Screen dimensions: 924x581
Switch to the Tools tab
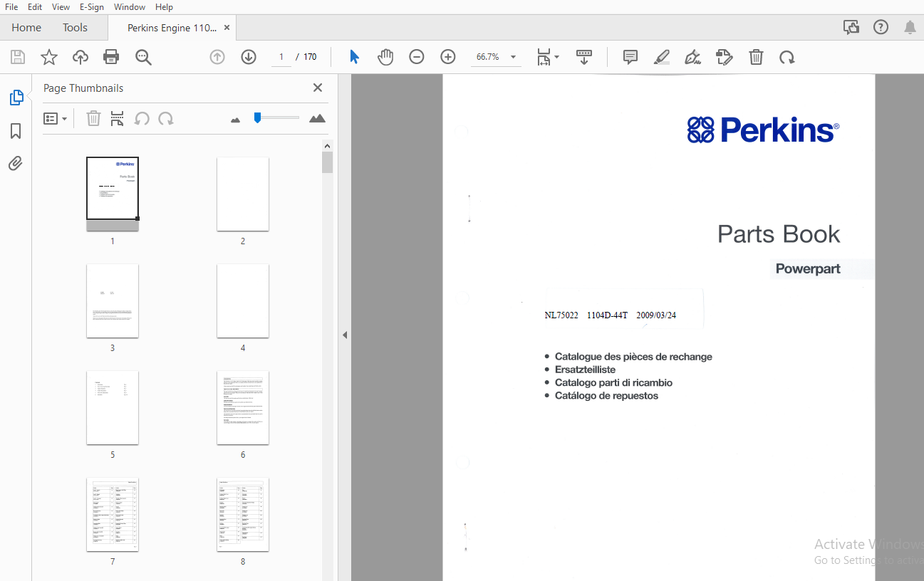(x=75, y=28)
